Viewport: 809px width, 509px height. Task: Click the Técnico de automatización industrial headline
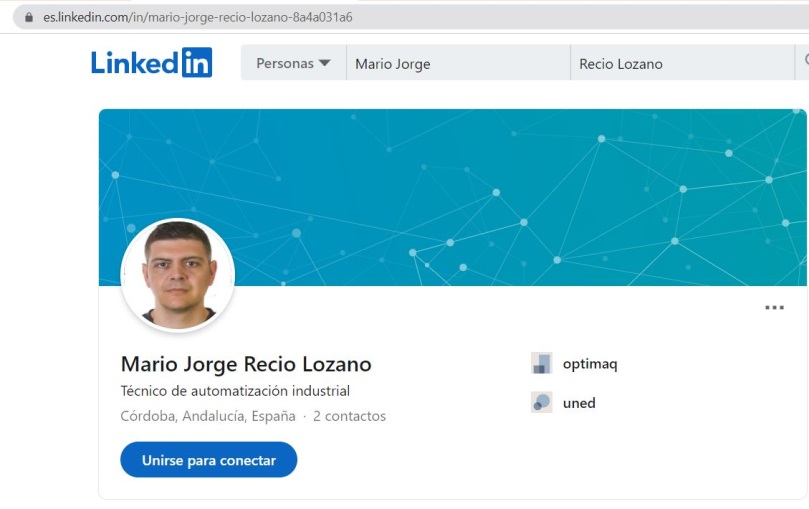coord(235,391)
